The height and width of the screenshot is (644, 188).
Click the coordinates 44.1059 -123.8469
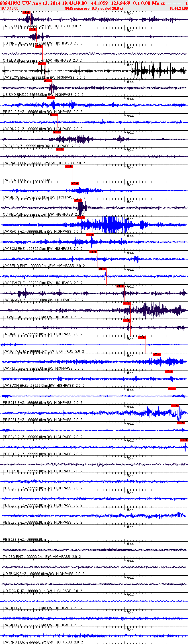[x=111, y=3]
